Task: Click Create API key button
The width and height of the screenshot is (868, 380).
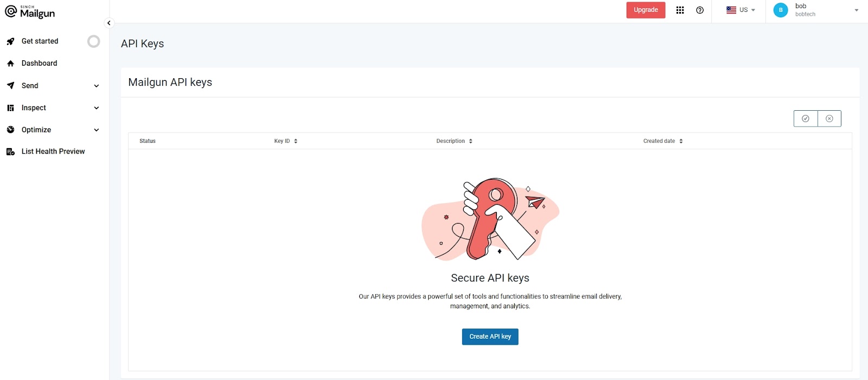Action: tap(490, 337)
